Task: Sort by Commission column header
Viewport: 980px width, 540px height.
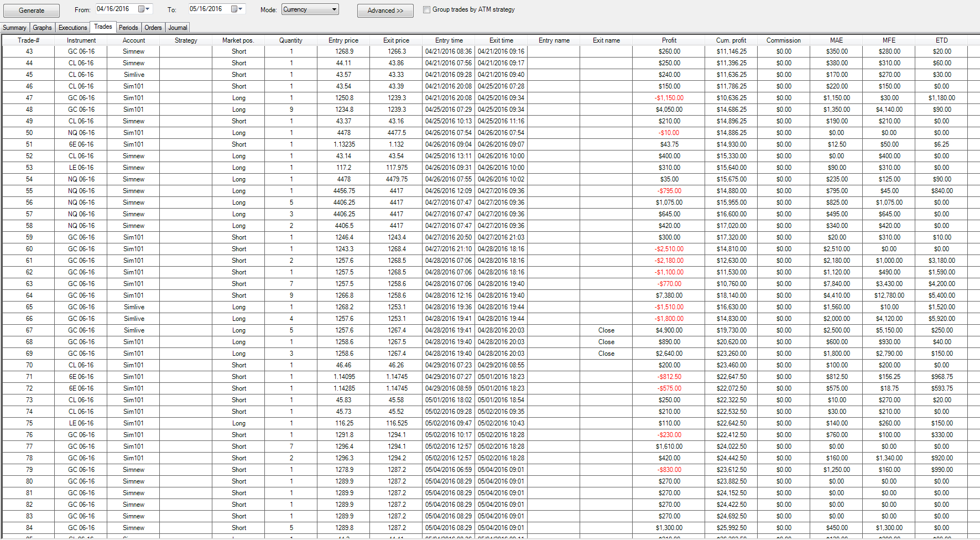Action: click(784, 40)
